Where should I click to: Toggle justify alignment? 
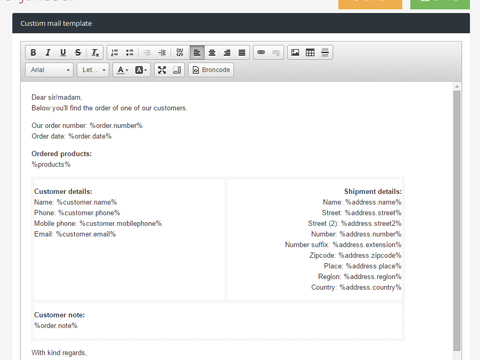(x=242, y=53)
